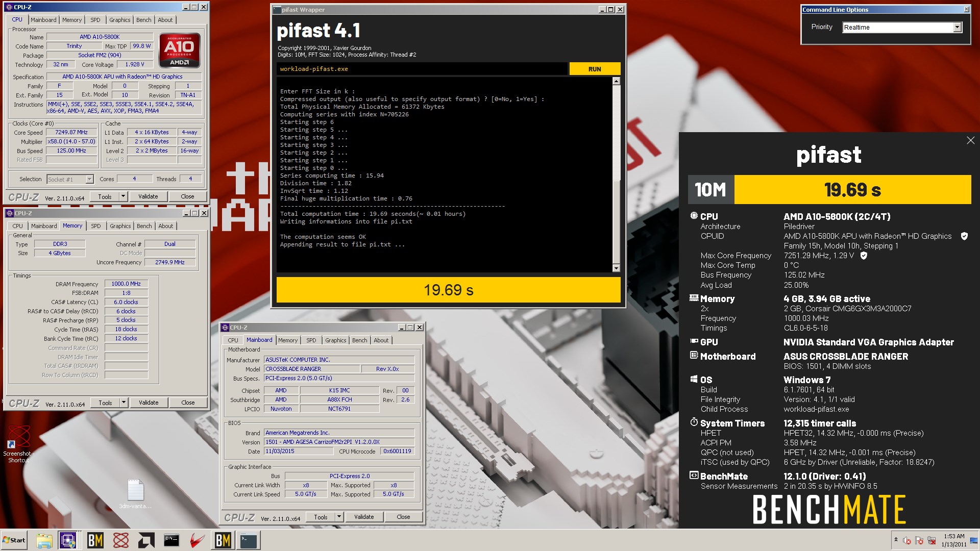This screenshot has width=980, height=551.
Task: Click the verified shield beside CPUID line
Action: 964,236
